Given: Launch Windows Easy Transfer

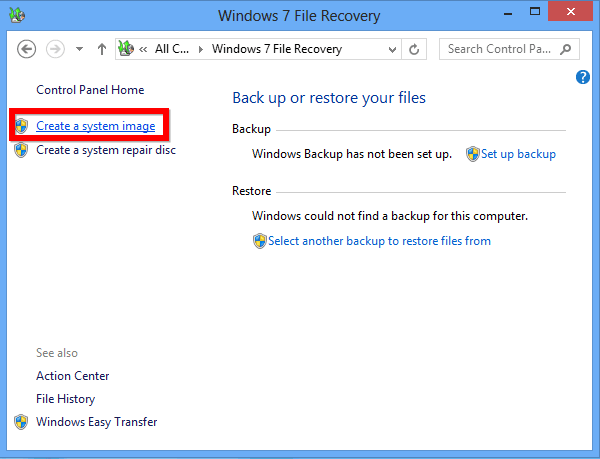Looking at the screenshot, I should tap(96, 422).
